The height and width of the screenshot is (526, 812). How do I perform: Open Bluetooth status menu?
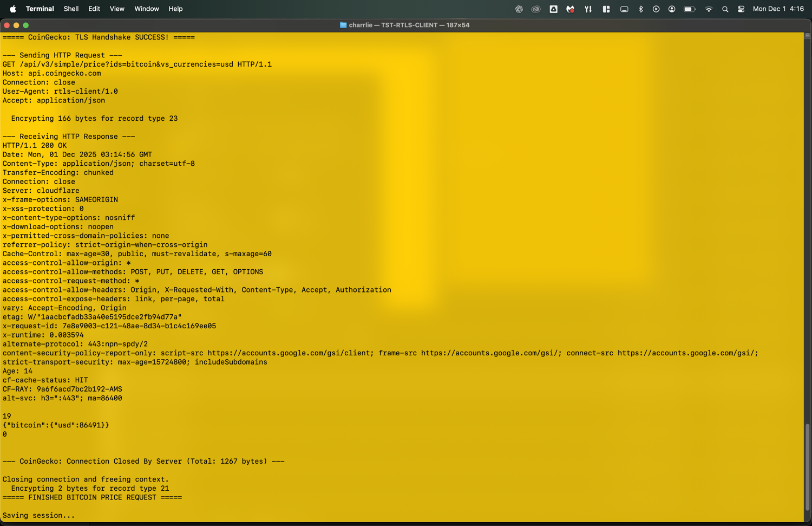640,9
